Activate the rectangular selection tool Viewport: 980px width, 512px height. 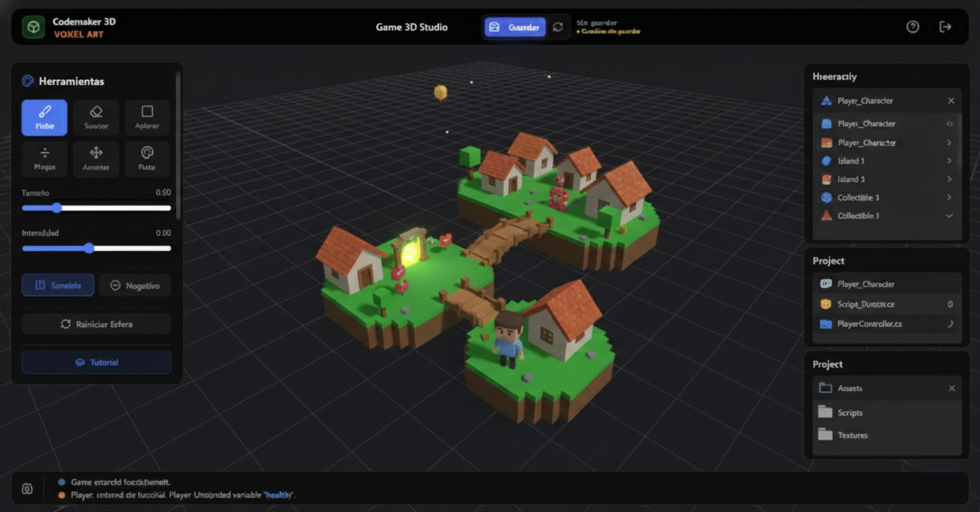147,117
